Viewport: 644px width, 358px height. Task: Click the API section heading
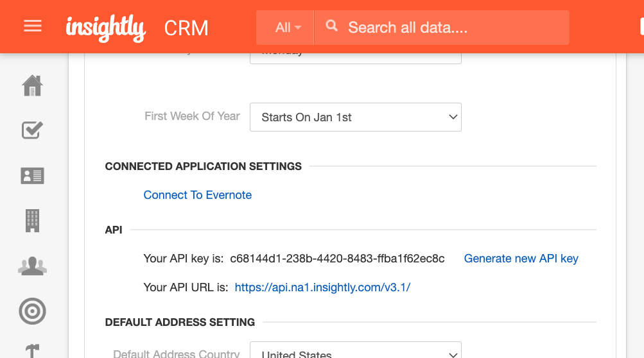click(114, 230)
